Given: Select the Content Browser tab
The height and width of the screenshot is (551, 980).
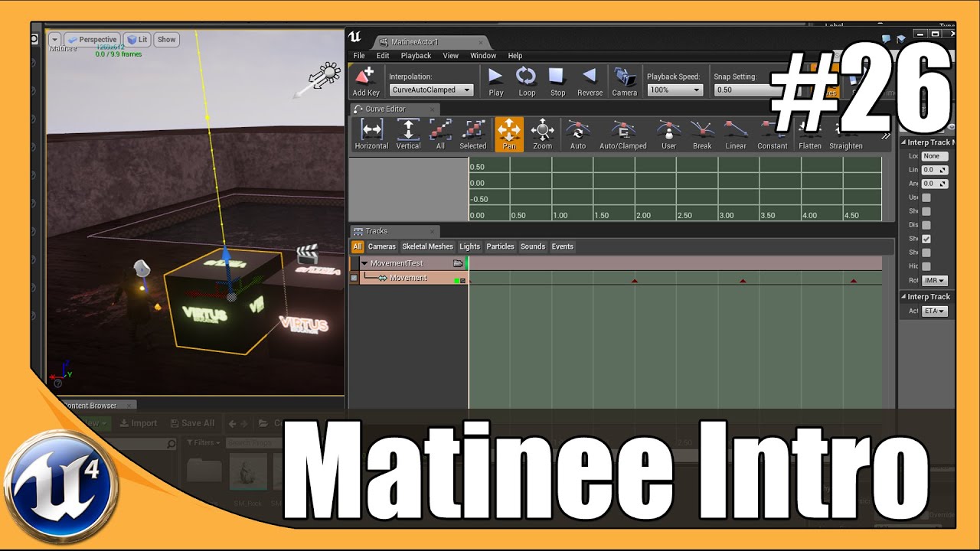Looking at the screenshot, I should click(90, 406).
